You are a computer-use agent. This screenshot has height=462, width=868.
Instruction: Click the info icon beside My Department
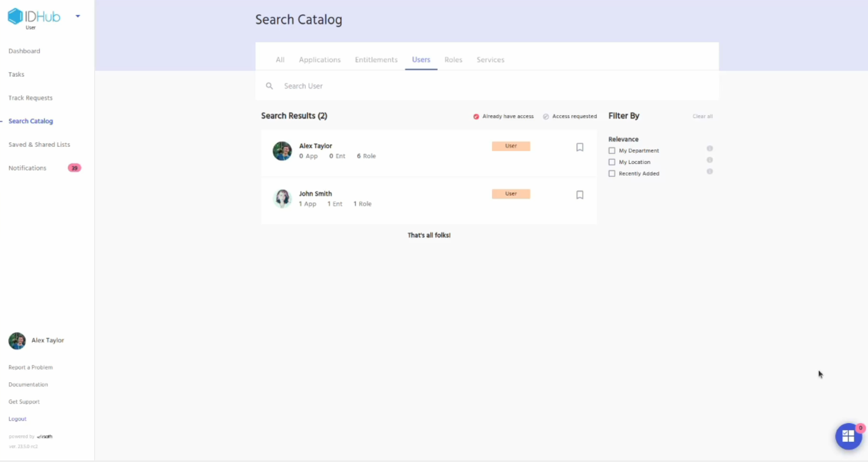tap(709, 149)
